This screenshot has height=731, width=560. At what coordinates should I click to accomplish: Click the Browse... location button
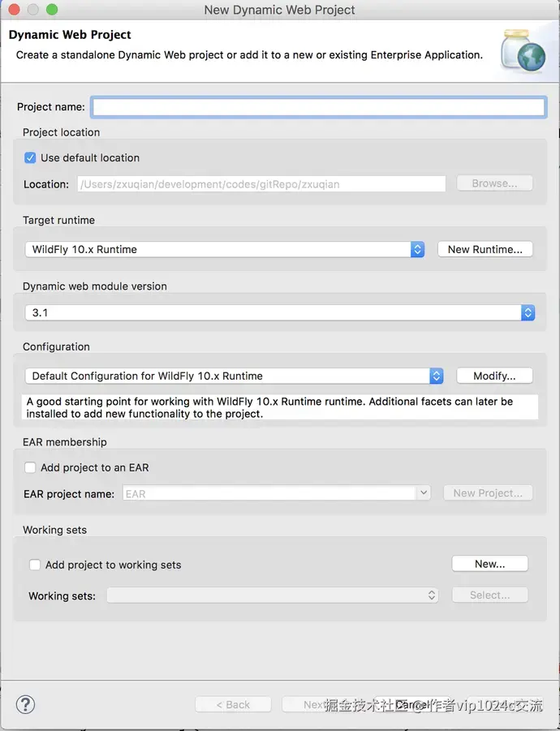pyautogui.click(x=493, y=183)
